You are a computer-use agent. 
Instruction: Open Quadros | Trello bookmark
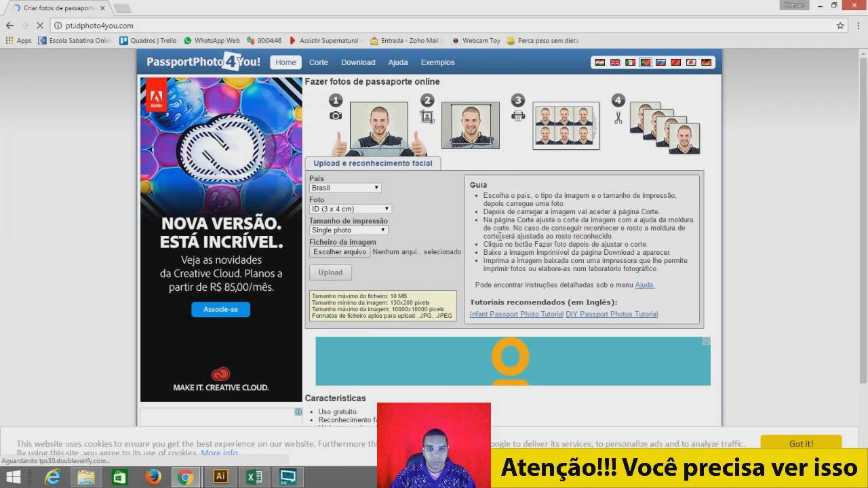tap(148, 41)
